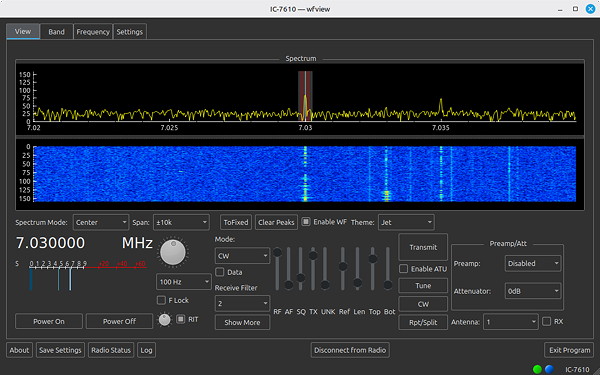Click the Transmit button
The height and width of the screenshot is (375, 600).
tap(423, 247)
